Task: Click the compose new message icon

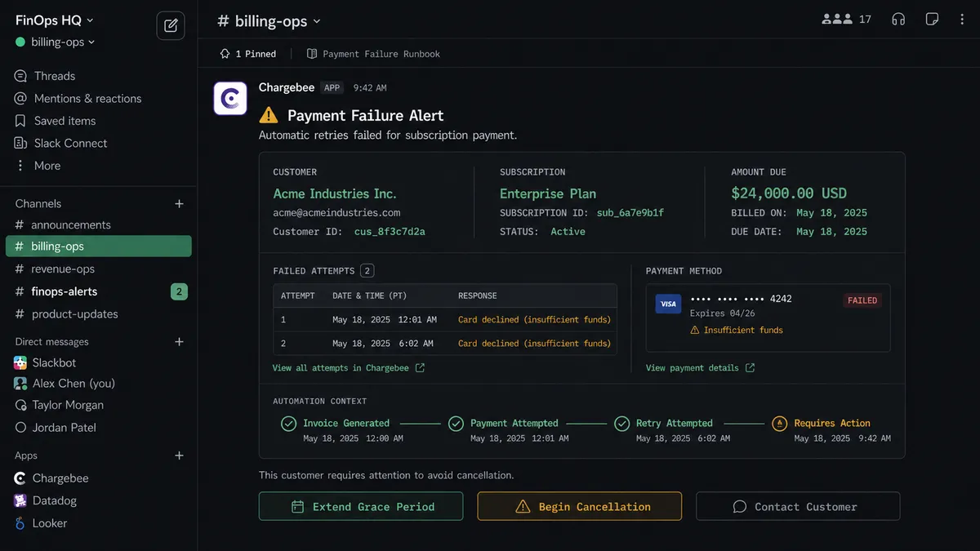Action: click(x=171, y=25)
